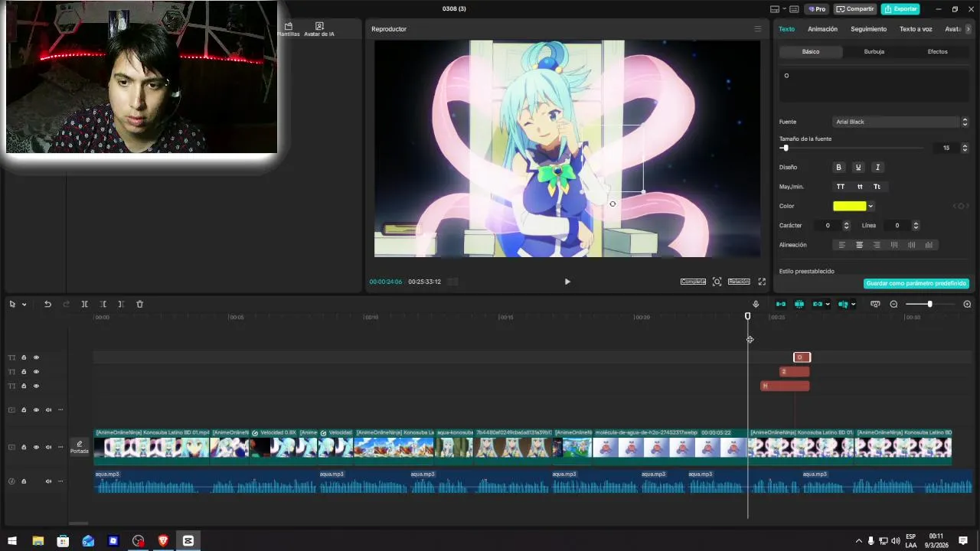Toggle italic text style
The width and height of the screenshot is (980, 551).
tap(877, 167)
